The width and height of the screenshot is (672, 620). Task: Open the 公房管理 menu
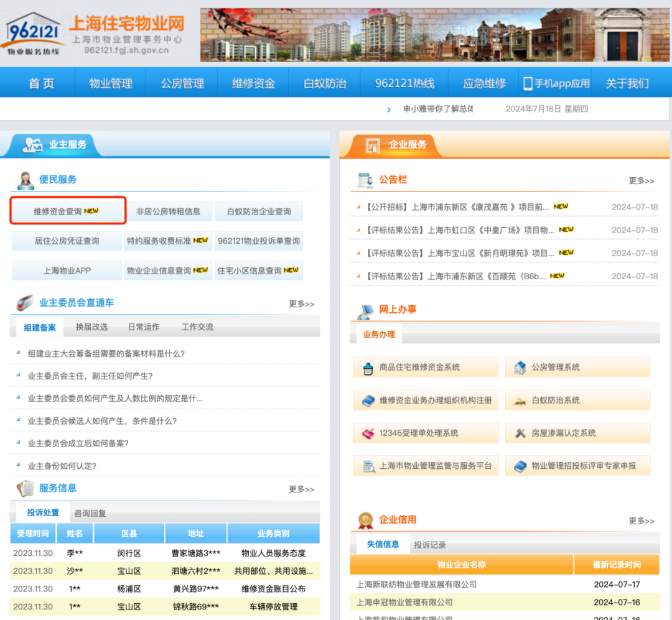(x=182, y=83)
